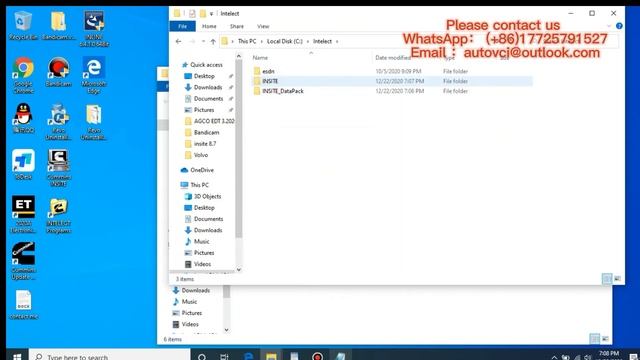Go up one folder level arrow
Screen dimensions: 640x360
coord(213,41)
